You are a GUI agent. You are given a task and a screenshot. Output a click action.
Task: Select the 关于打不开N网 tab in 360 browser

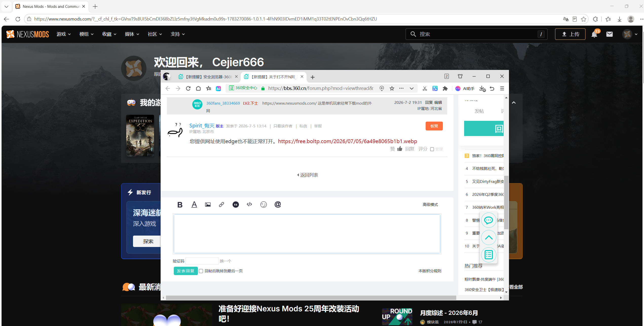pyautogui.click(x=274, y=77)
